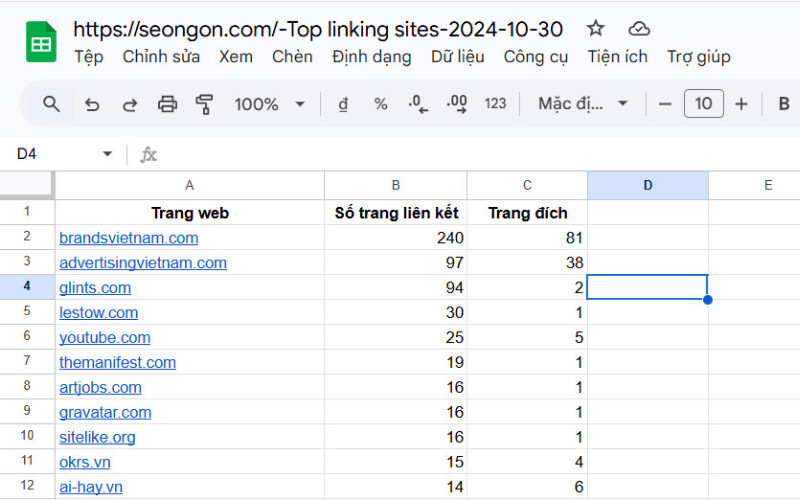Open the Tiện ích menu
The height and width of the screenshot is (500, 800).
coord(617,57)
